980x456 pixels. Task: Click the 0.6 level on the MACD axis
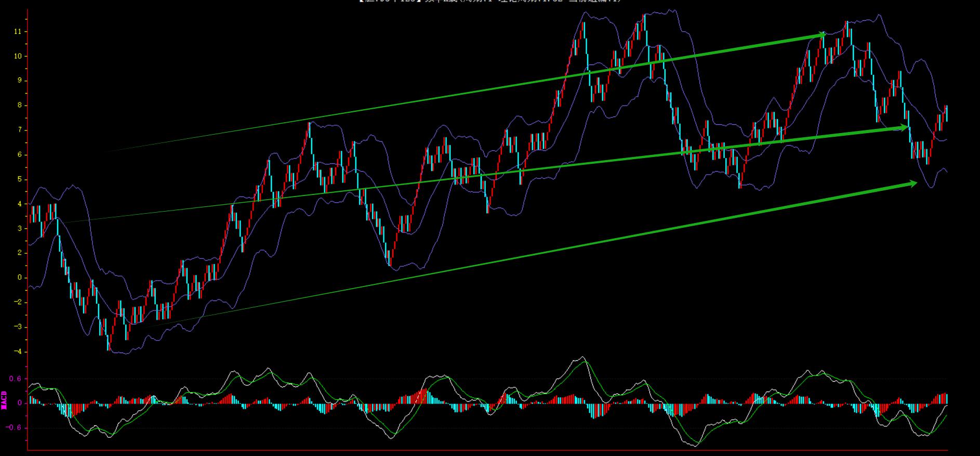(16, 379)
